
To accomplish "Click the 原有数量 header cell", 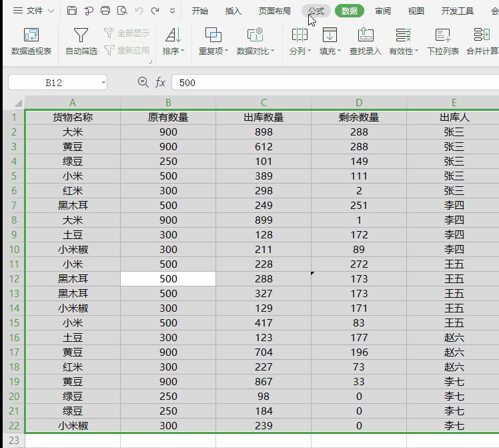I will tap(168, 118).
